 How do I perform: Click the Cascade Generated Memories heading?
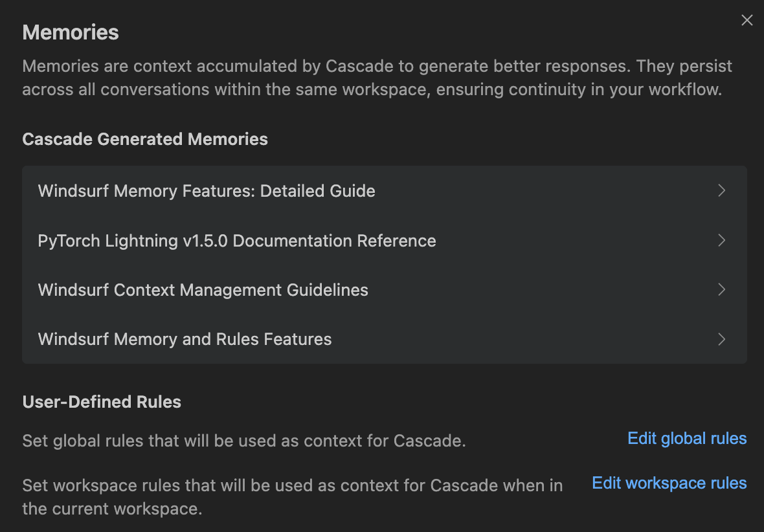pos(145,139)
